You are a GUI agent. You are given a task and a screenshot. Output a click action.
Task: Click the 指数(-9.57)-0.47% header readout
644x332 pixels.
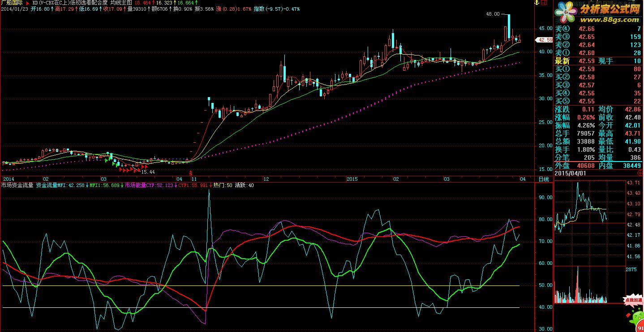coord(277,9)
